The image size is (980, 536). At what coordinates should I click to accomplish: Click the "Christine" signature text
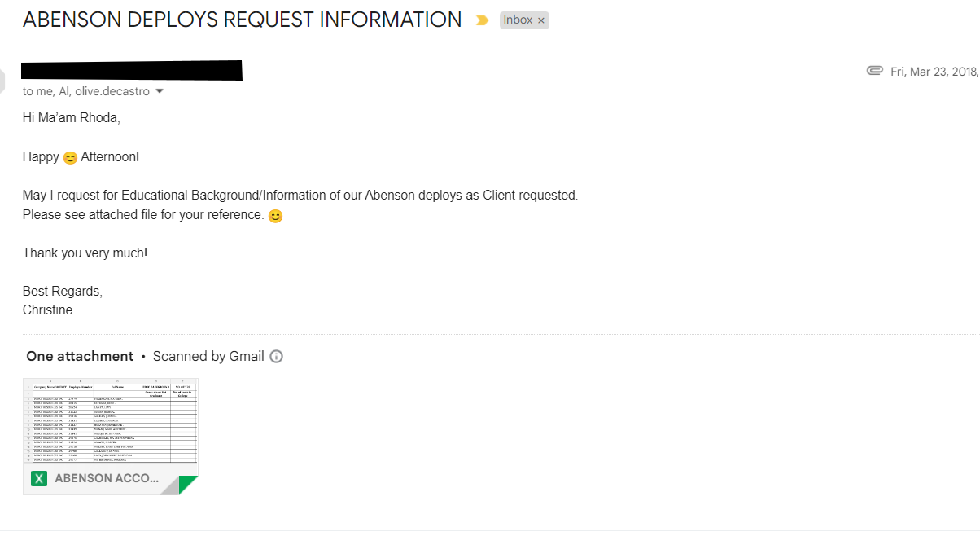pos(47,310)
